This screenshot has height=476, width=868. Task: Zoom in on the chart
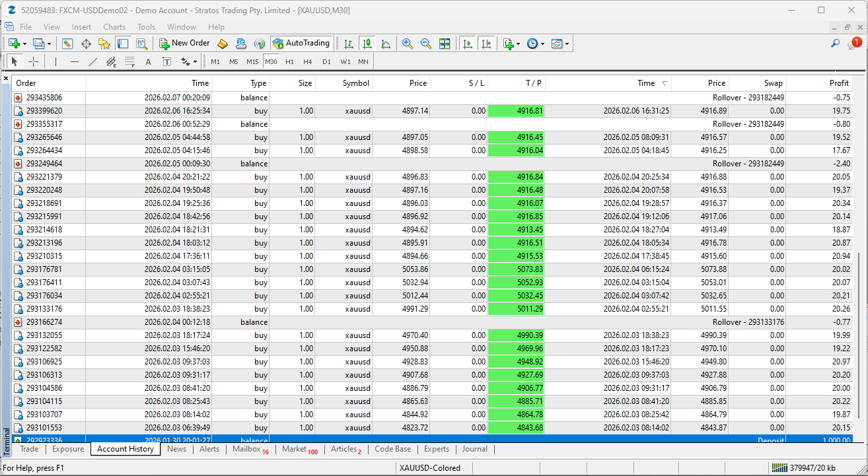(408, 44)
